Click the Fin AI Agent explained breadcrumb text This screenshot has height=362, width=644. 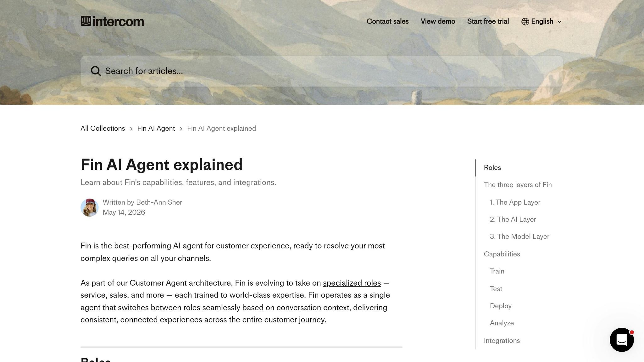(x=221, y=128)
